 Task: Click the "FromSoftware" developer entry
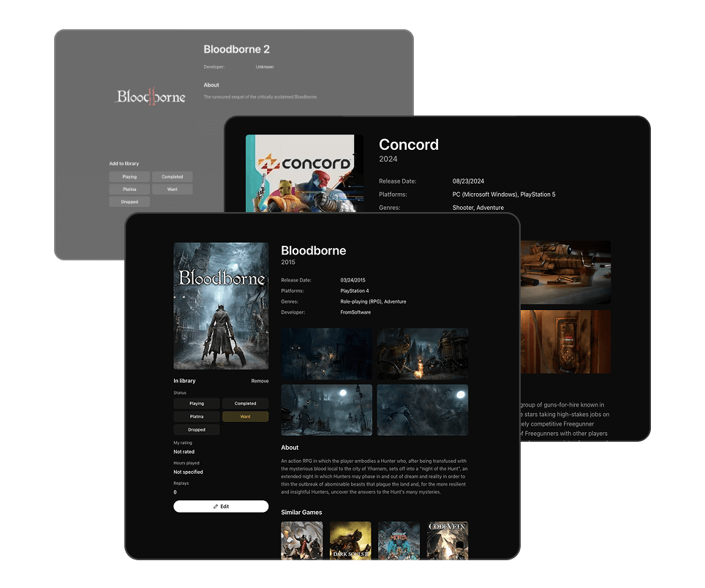(355, 312)
